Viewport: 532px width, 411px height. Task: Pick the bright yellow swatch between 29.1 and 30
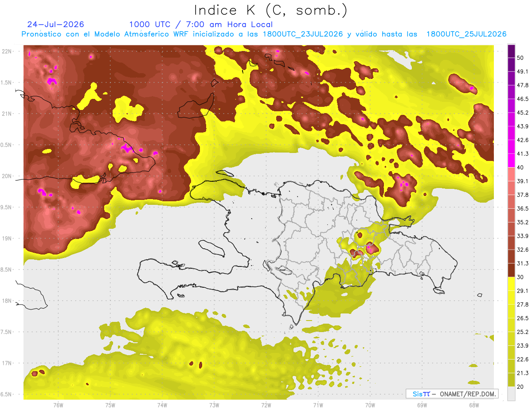pyautogui.click(x=511, y=284)
